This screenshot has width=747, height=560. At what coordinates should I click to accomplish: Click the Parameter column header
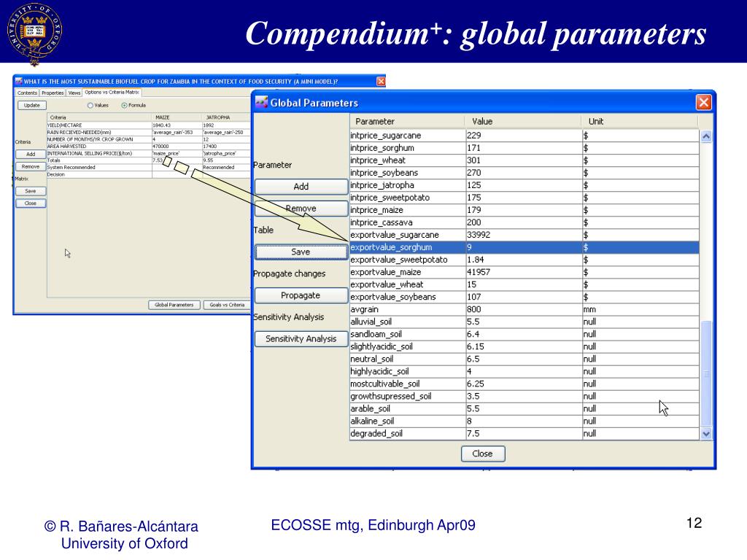coord(408,122)
